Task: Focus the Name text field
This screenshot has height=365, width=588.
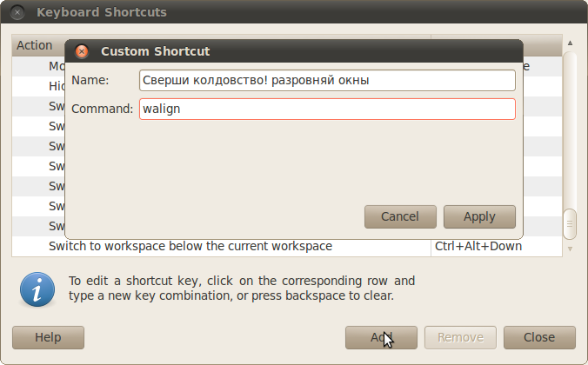Action: point(327,80)
